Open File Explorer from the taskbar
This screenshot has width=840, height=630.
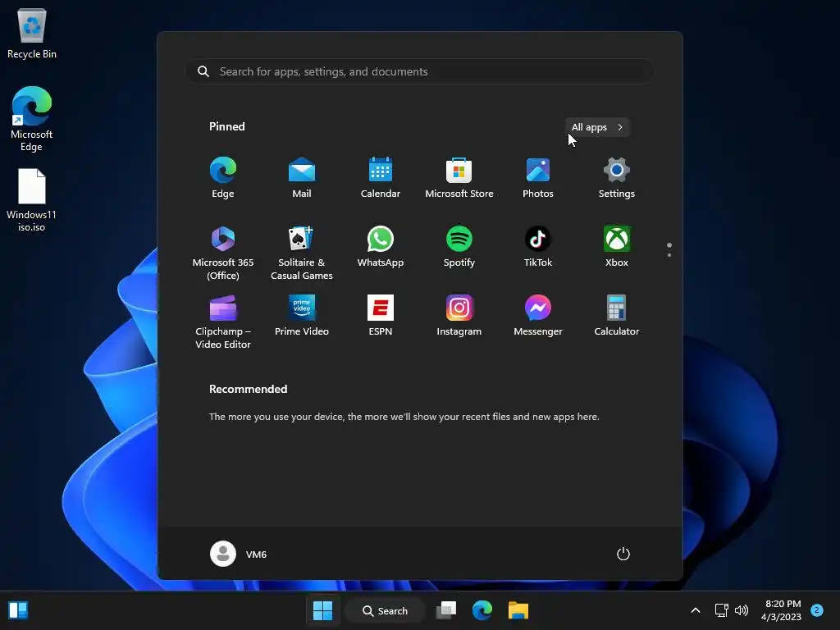(518, 610)
